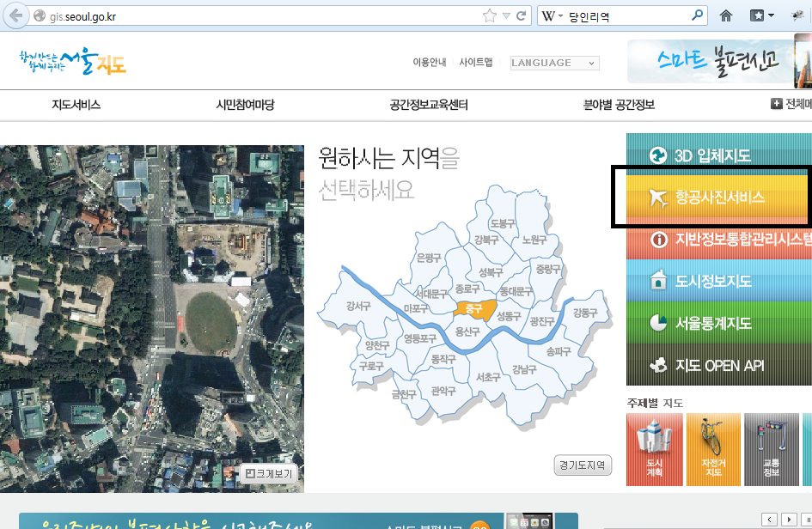Select 강남구 district on the map
The image size is (812, 529).
pyautogui.click(x=524, y=370)
